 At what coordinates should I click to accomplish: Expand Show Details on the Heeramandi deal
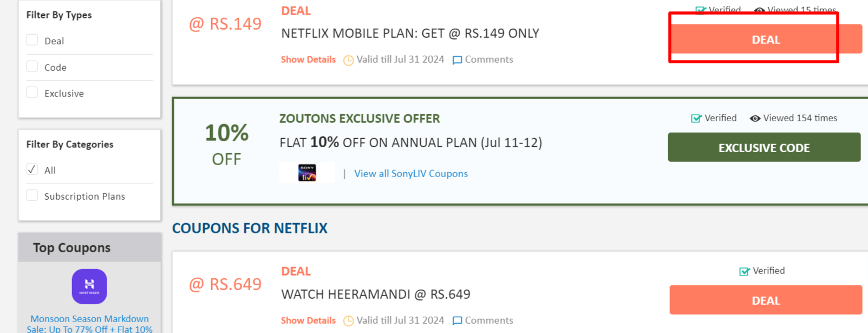pyautogui.click(x=308, y=320)
